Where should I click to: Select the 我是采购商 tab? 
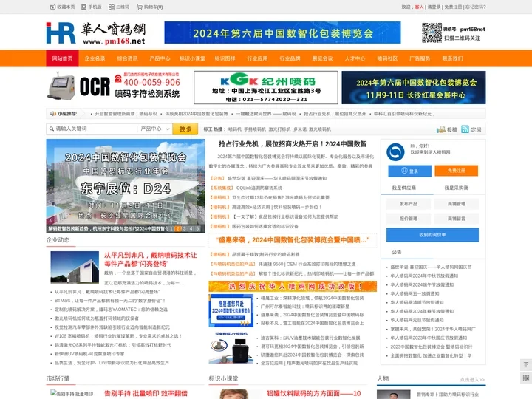click(x=457, y=188)
